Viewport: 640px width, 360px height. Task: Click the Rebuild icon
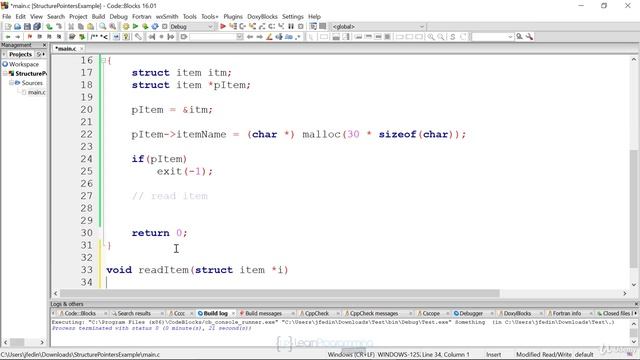[x=155, y=27]
